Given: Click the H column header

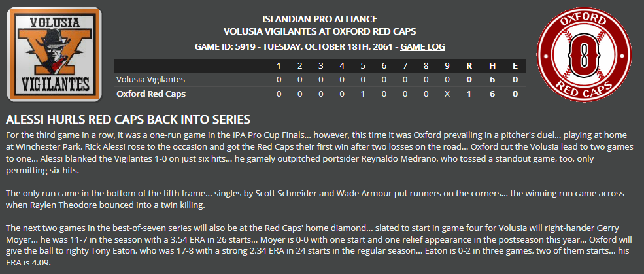Looking at the screenshot, I should click(x=492, y=66).
